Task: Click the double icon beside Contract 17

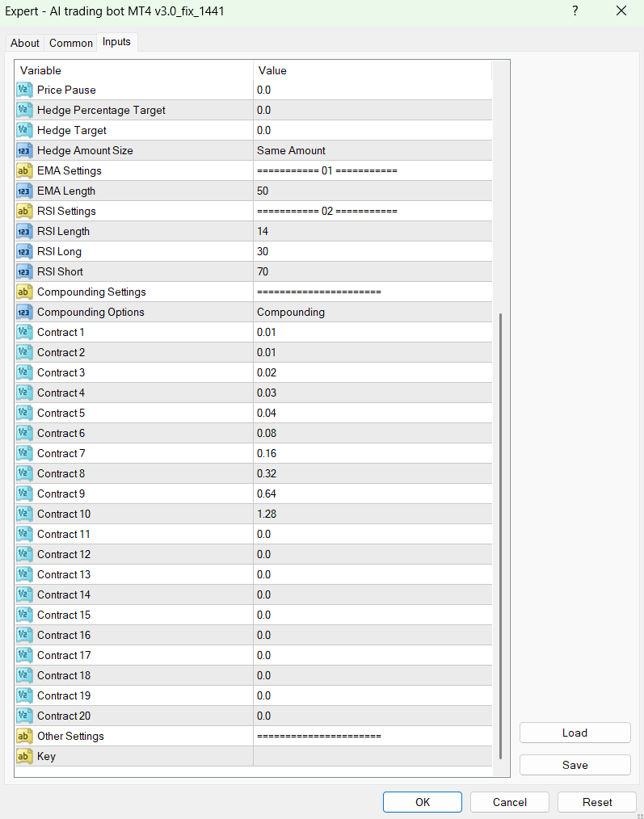Action: [x=24, y=656]
